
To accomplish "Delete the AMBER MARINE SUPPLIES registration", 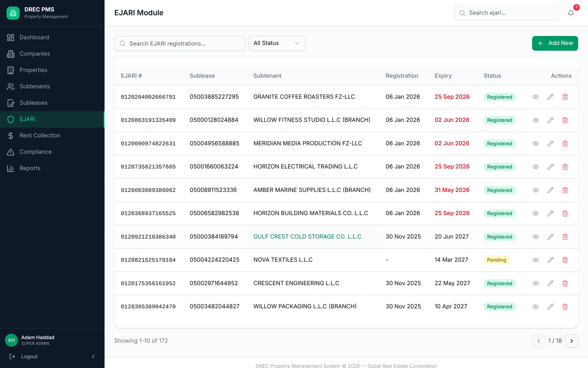I will coord(565,190).
